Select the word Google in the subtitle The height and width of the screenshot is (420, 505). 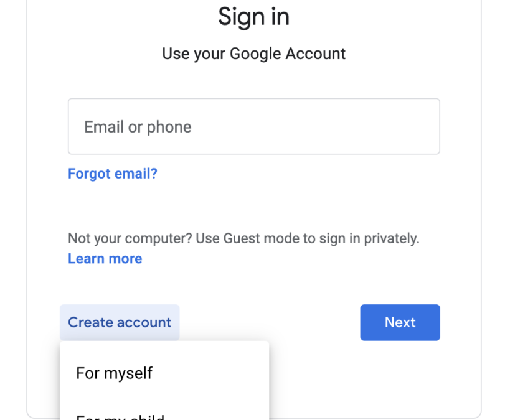coord(255,54)
